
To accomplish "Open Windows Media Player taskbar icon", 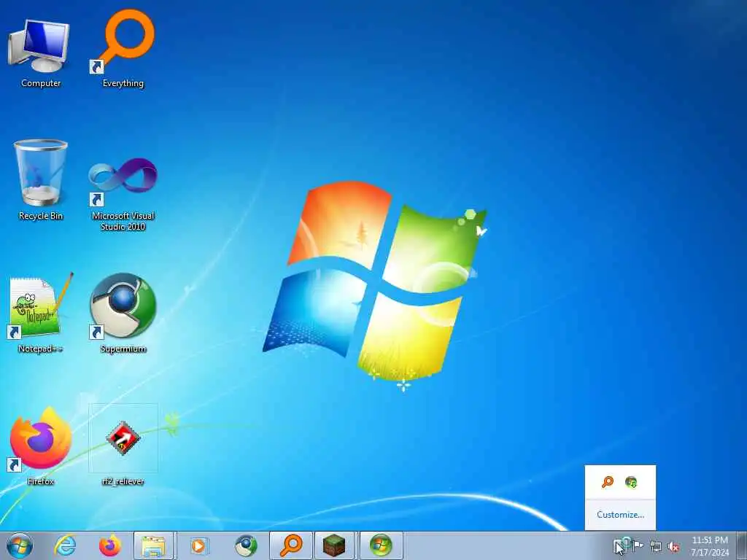I will [198, 545].
